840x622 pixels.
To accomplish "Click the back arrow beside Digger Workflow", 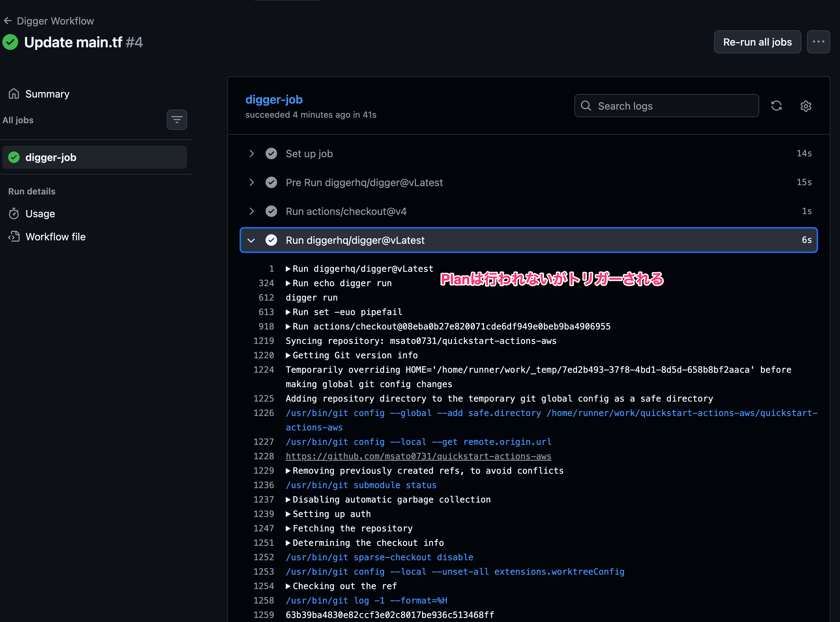I will [x=8, y=21].
